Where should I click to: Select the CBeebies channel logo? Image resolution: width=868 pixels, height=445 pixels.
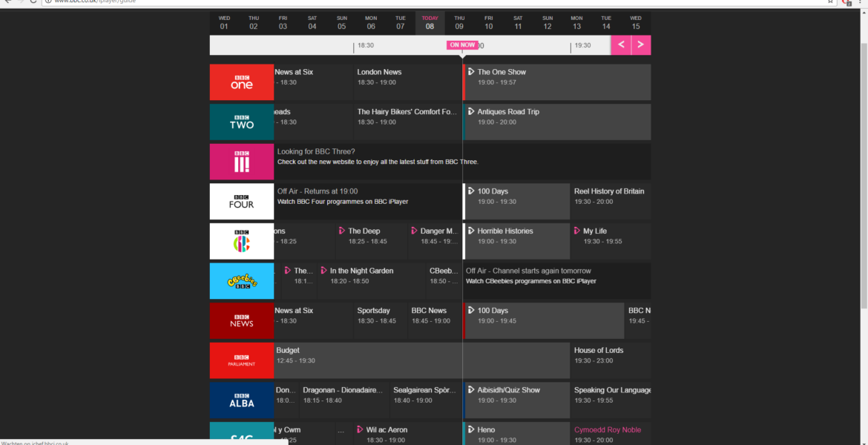242,281
